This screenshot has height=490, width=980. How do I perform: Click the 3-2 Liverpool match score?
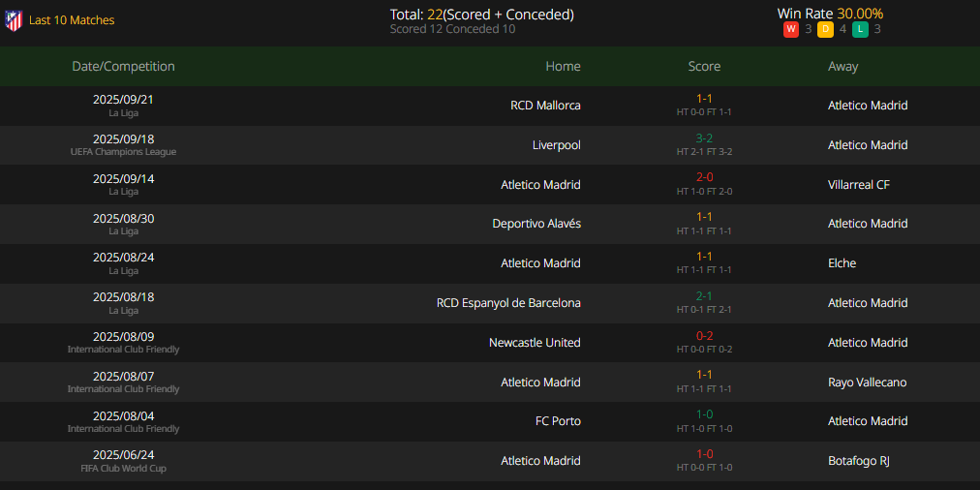[704, 138]
